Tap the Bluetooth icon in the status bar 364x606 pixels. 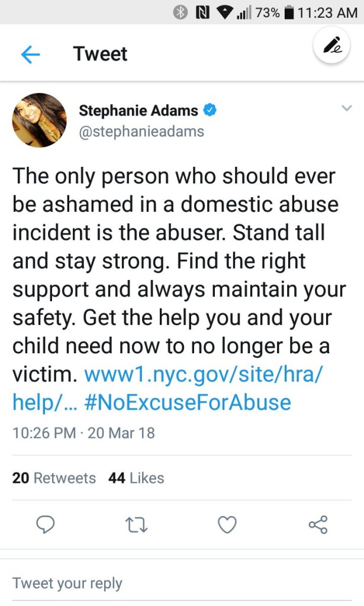(180, 12)
